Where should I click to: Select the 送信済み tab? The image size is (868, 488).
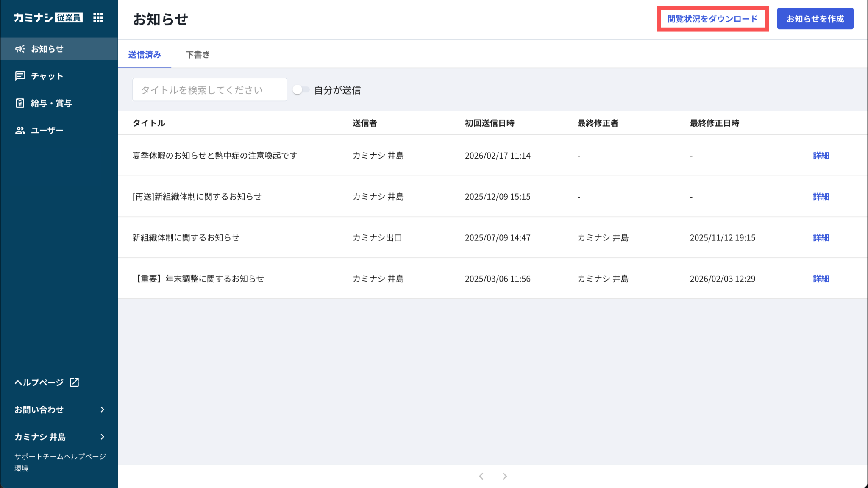(x=145, y=55)
